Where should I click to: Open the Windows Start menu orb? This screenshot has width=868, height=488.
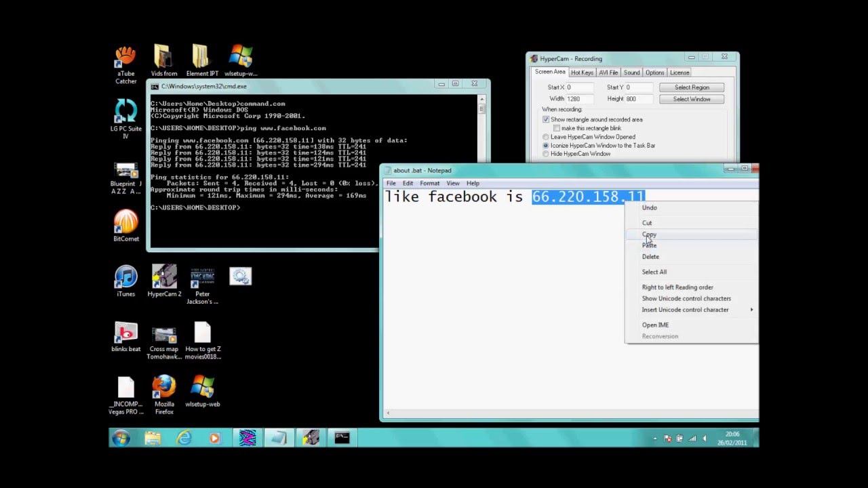tap(121, 439)
